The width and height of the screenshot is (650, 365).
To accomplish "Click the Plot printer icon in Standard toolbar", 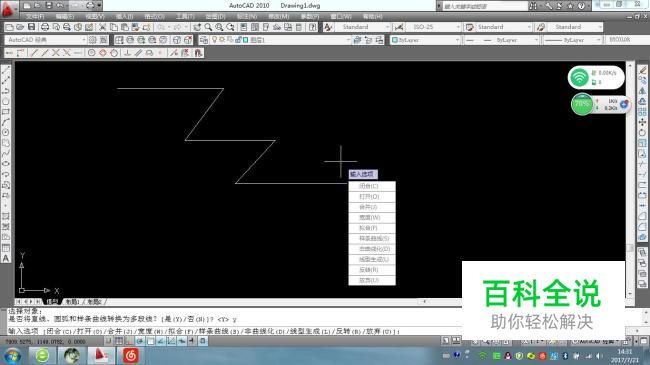I will pos(44,27).
